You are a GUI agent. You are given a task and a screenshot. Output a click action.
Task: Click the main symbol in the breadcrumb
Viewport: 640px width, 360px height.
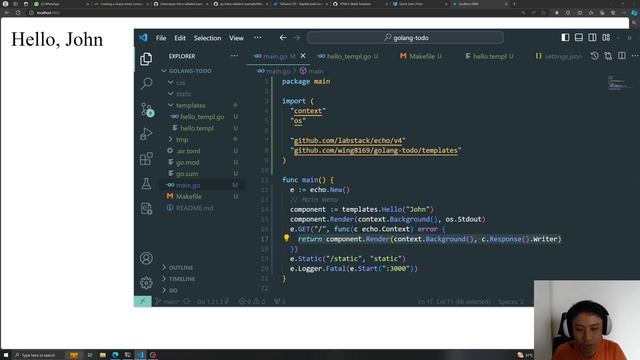pos(311,71)
